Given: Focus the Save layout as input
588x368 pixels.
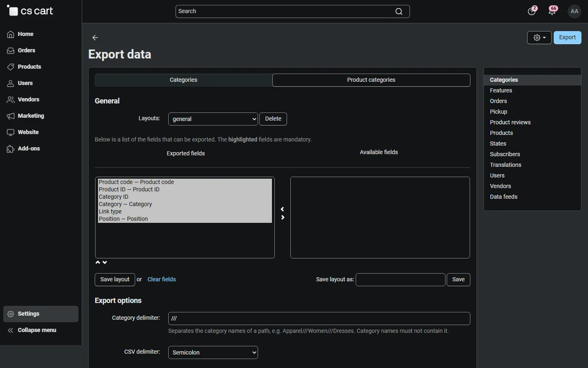Looking at the screenshot, I should (401, 280).
